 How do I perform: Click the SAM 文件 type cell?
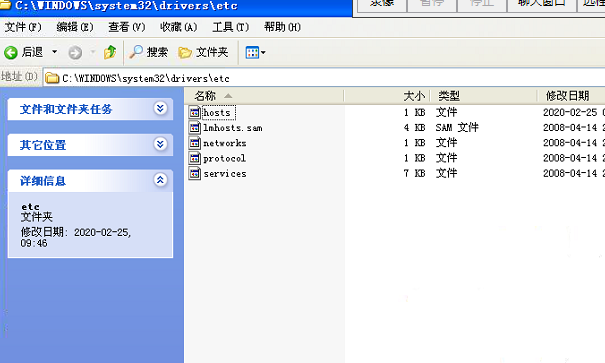(x=457, y=127)
